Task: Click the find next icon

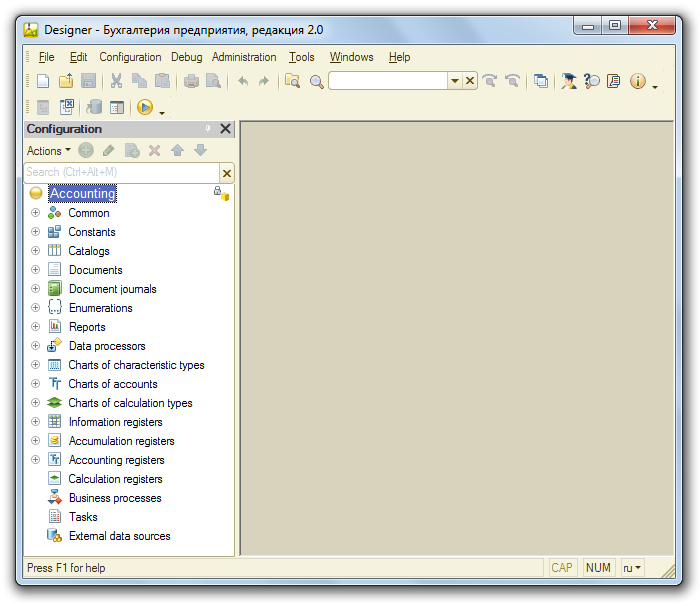Action: coord(490,81)
